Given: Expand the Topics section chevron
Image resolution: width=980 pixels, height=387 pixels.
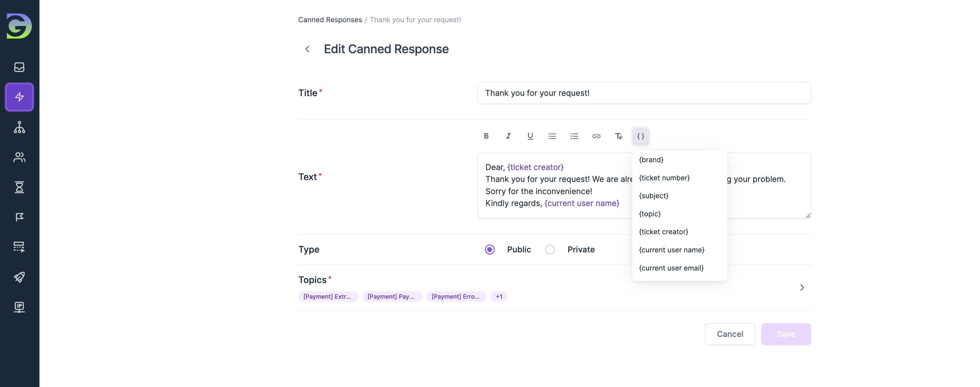Looking at the screenshot, I should click(802, 288).
